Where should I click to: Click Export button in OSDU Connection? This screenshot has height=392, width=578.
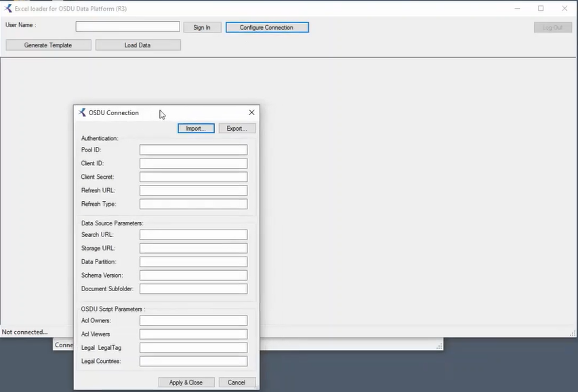pyautogui.click(x=237, y=128)
